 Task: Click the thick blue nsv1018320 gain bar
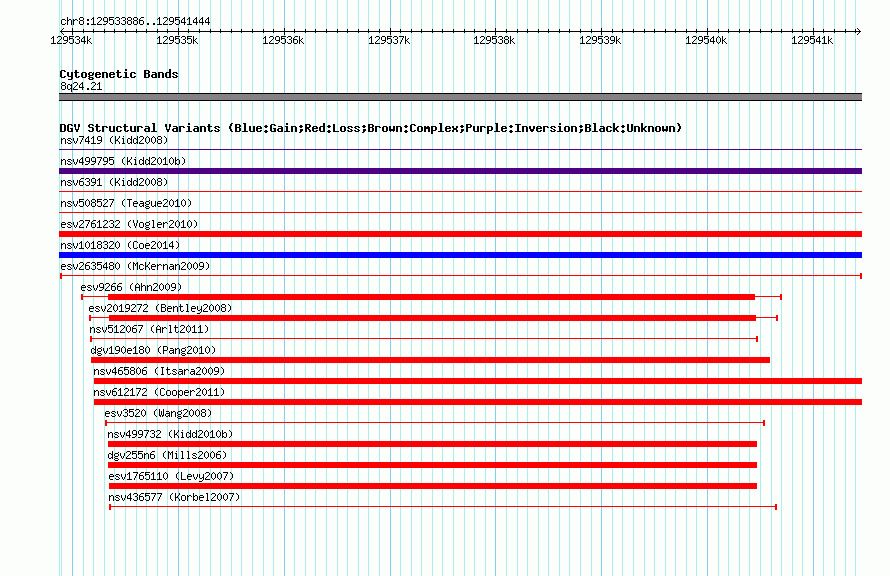coord(460,255)
